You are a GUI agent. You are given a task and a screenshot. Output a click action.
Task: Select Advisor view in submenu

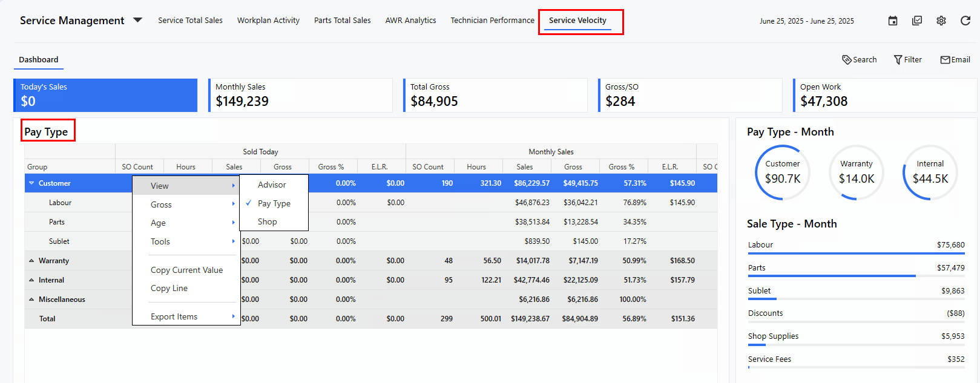click(x=272, y=185)
